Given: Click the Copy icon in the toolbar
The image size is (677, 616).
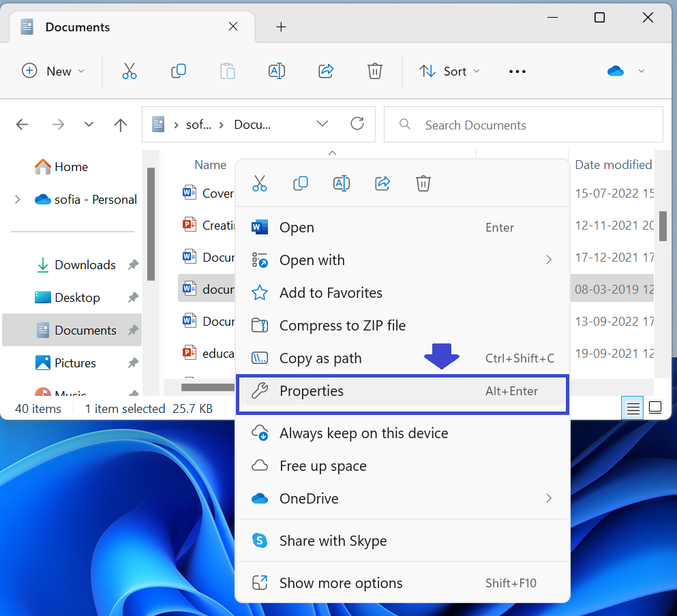Looking at the screenshot, I should click(x=179, y=71).
